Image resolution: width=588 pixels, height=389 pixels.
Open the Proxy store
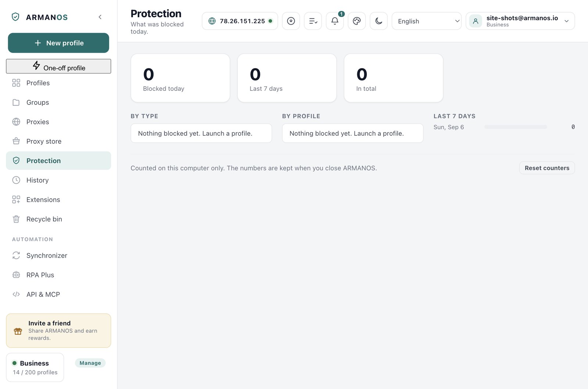pyautogui.click(x=58, y=141)
